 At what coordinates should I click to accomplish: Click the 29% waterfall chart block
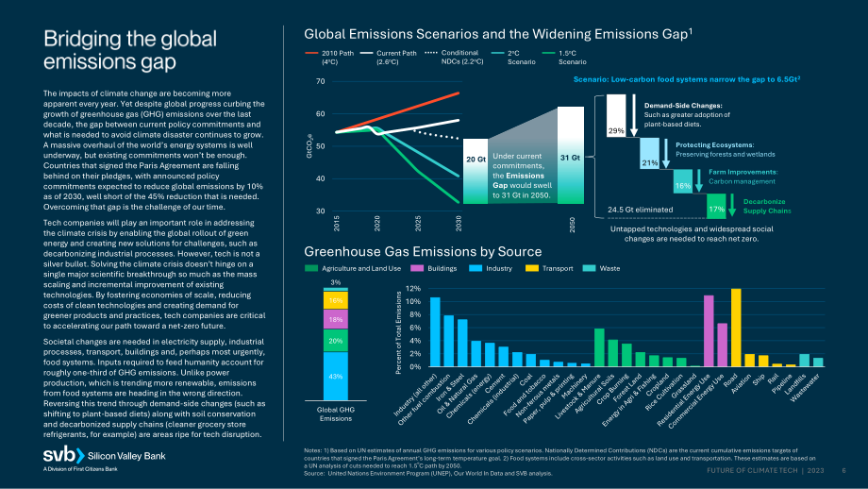click(616, 116)
